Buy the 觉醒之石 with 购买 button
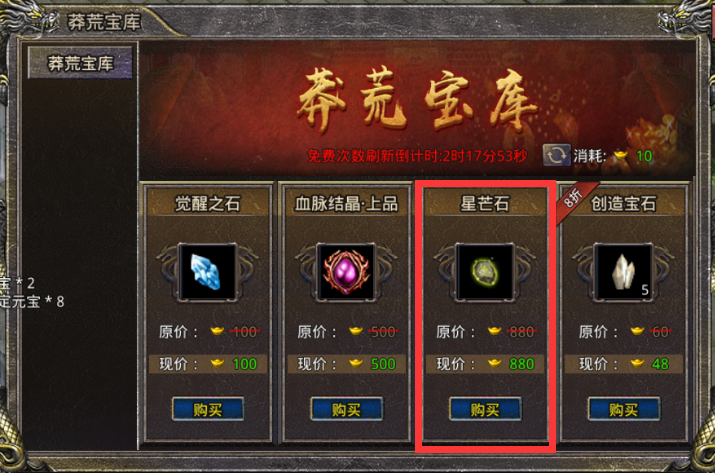 pyautogui.click(x=207, y=409)
